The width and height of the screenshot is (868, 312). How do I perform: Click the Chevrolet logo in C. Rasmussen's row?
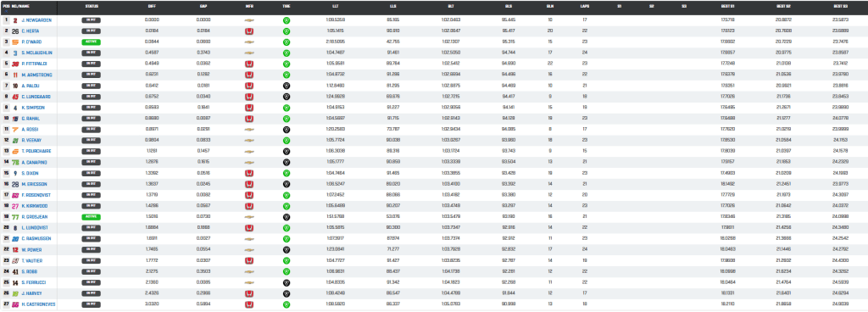(x=250, y=239)
